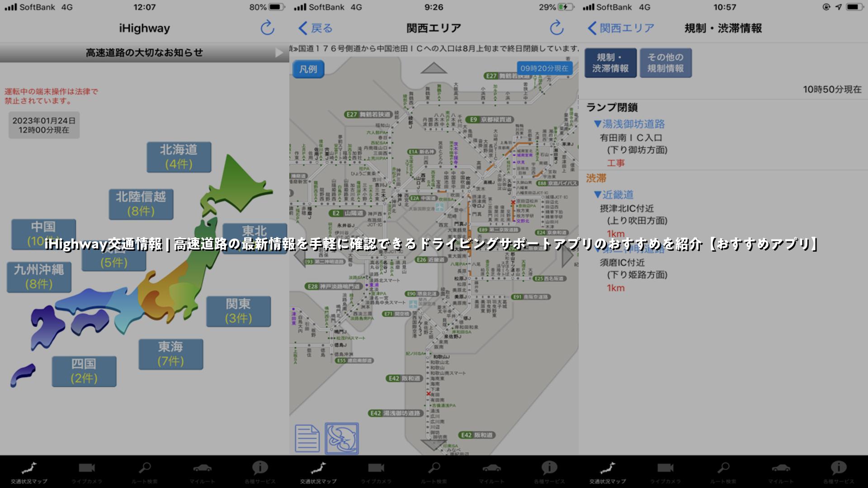Viewport: 868px width, 488px height.
Task: Open the 関東 (3件) region
Action: [239, 311]
